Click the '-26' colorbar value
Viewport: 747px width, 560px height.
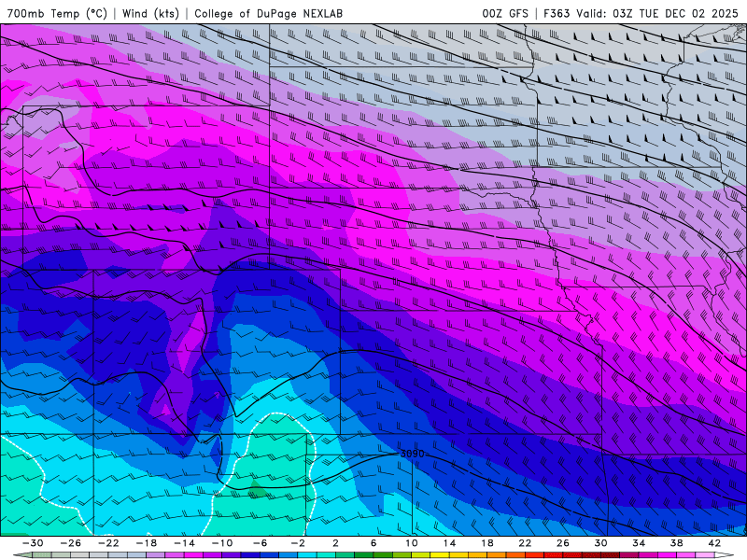tap(71, 543)
